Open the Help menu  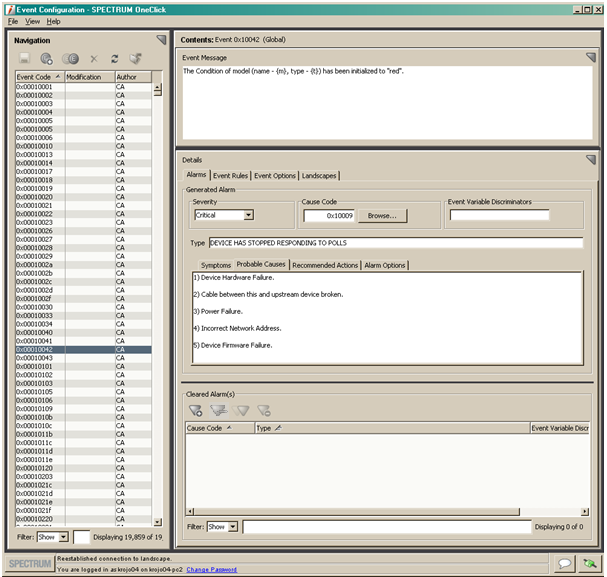[x=53, y=22]
